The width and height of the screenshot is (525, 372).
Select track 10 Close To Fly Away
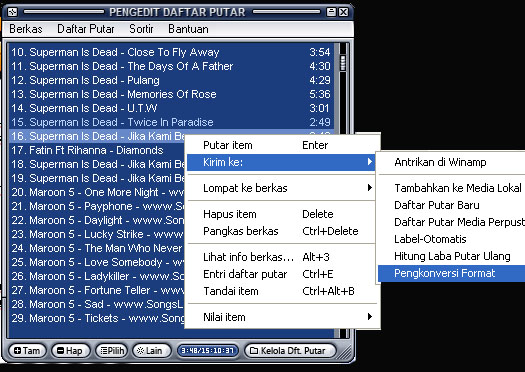tap(171, 52)
